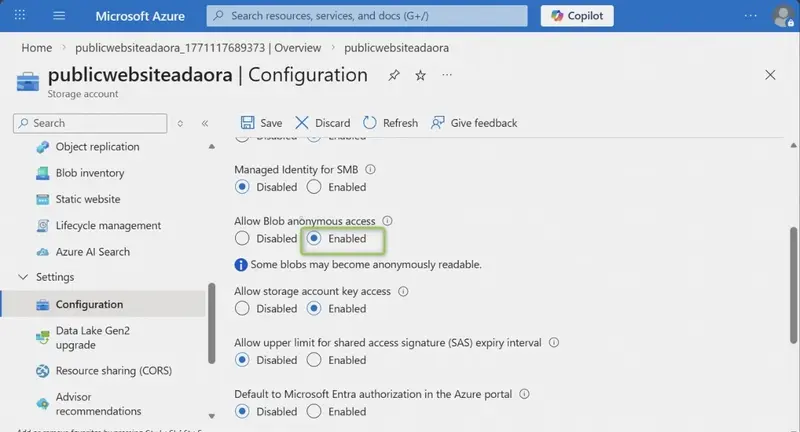This screenshot has width=800, height=432.
Task: Click the Static website icon
Action: [43, 199]
